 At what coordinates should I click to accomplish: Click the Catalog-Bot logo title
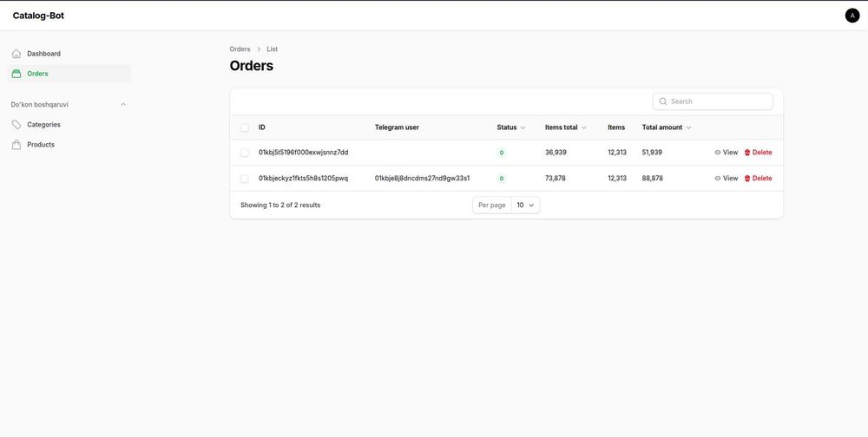coord(38,16)
